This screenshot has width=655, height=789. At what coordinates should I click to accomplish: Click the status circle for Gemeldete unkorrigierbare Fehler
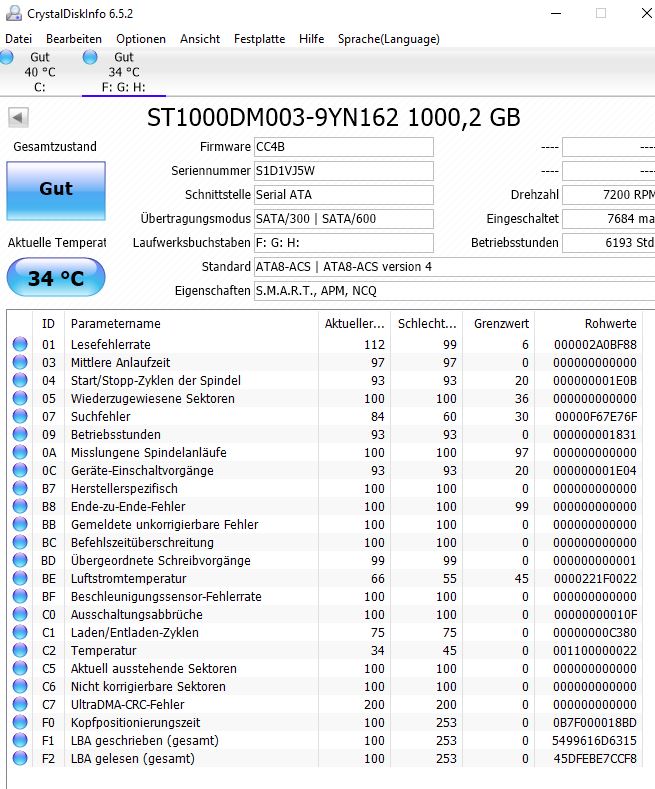point(20,524)
